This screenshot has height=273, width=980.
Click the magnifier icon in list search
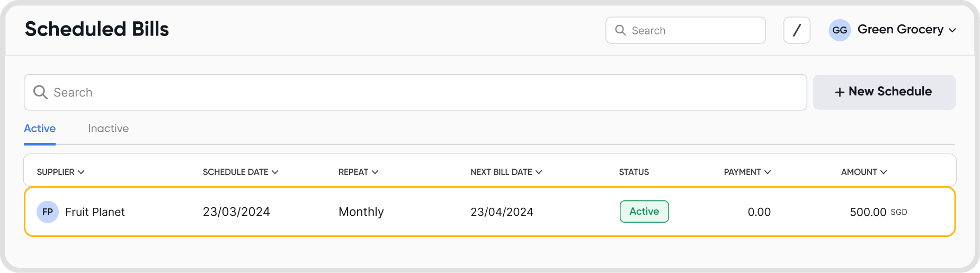[x=40, y=92]
